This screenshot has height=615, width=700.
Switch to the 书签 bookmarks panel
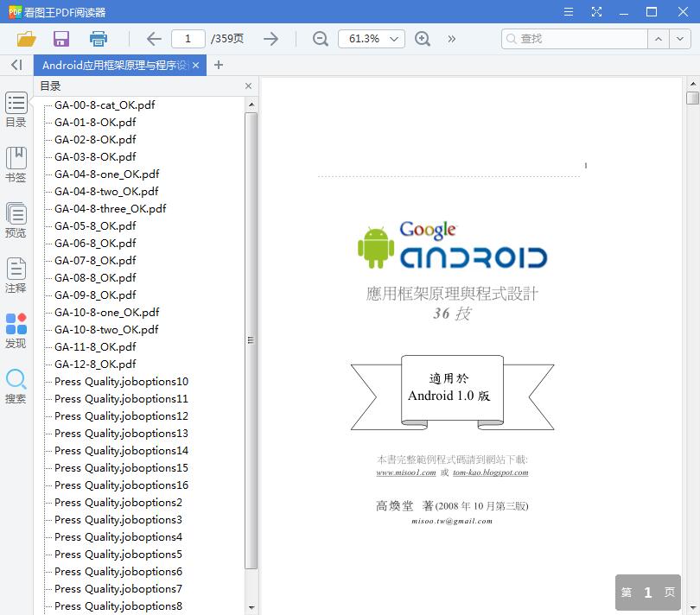click(x=16, y=164)
